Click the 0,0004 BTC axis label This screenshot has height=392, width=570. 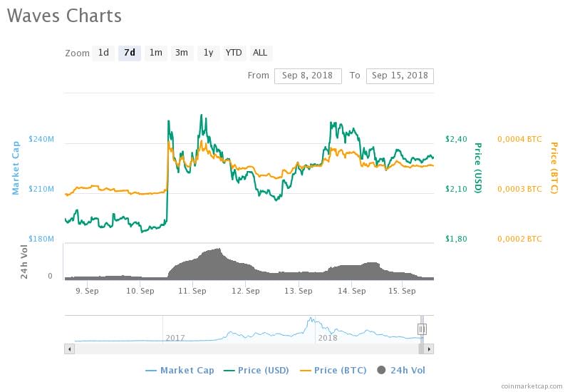(519, 139)
